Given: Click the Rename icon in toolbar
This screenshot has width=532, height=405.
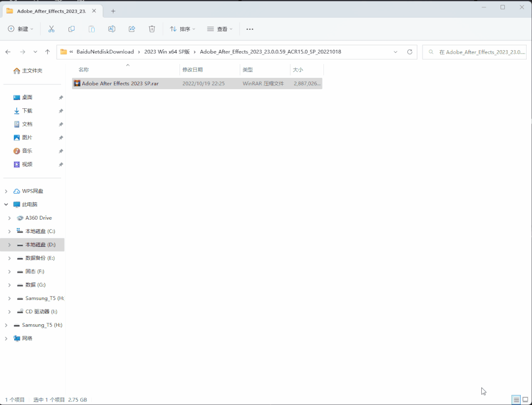Looking at the screenshot, I should coord(112,29).
